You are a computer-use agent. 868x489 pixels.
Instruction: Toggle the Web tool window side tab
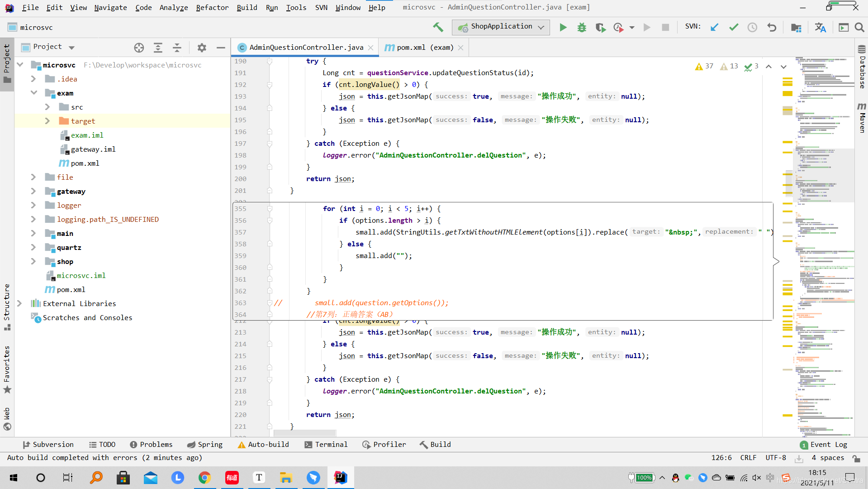coord(7,419)
